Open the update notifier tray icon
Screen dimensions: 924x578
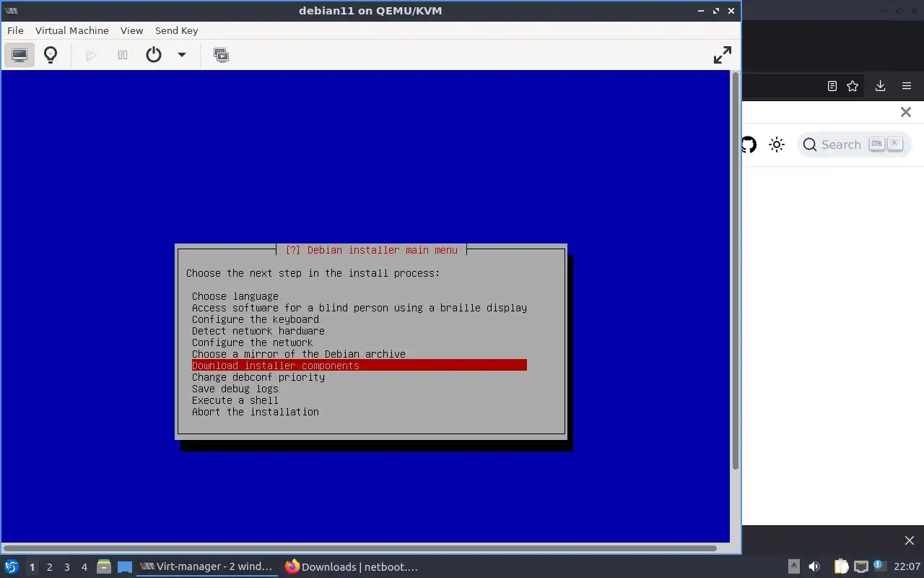(879, 566)
